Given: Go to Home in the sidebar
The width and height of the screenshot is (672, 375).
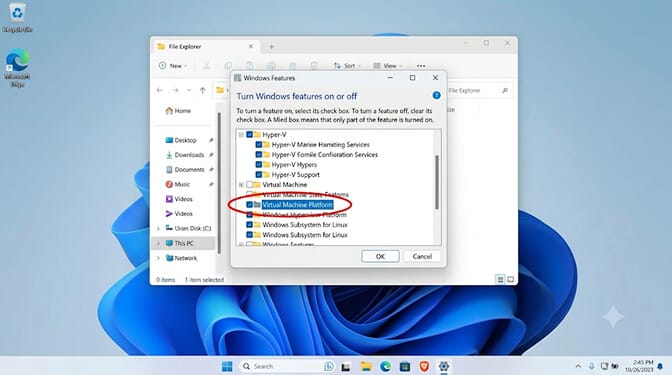Looking at the screenshot, I should 178,111.
